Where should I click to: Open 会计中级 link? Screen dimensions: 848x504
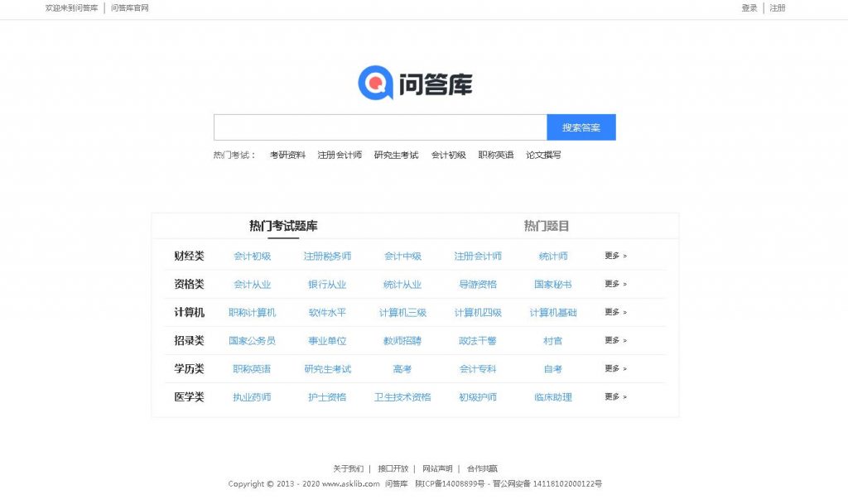click(x=402, y=256)
